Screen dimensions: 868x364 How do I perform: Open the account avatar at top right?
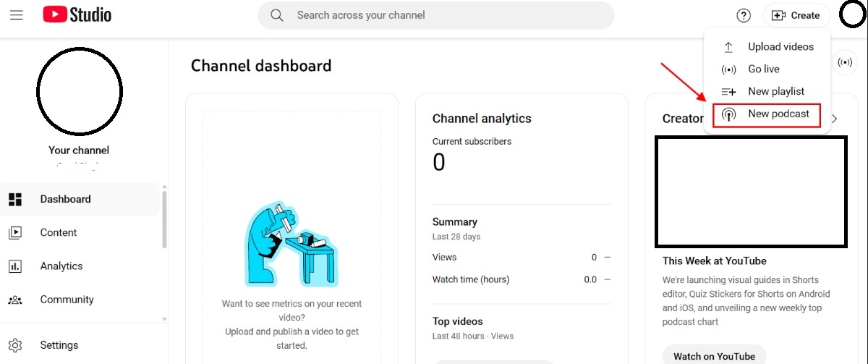click(x=852, y=14)
